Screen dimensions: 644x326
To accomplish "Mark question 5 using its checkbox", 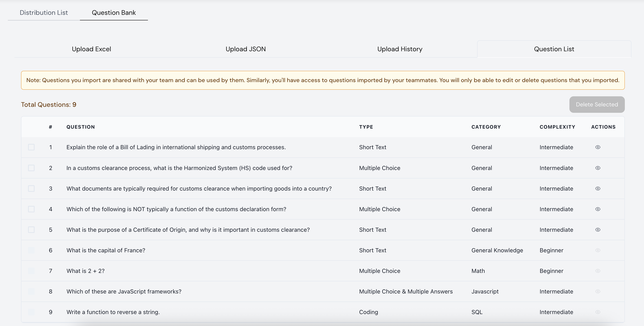I will click(x=31, y=229).
